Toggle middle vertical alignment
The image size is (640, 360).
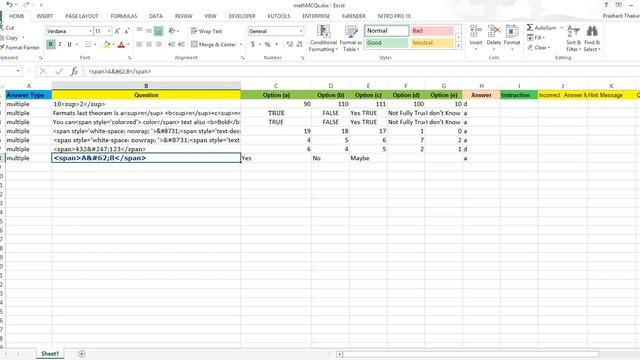pos(149,31)
